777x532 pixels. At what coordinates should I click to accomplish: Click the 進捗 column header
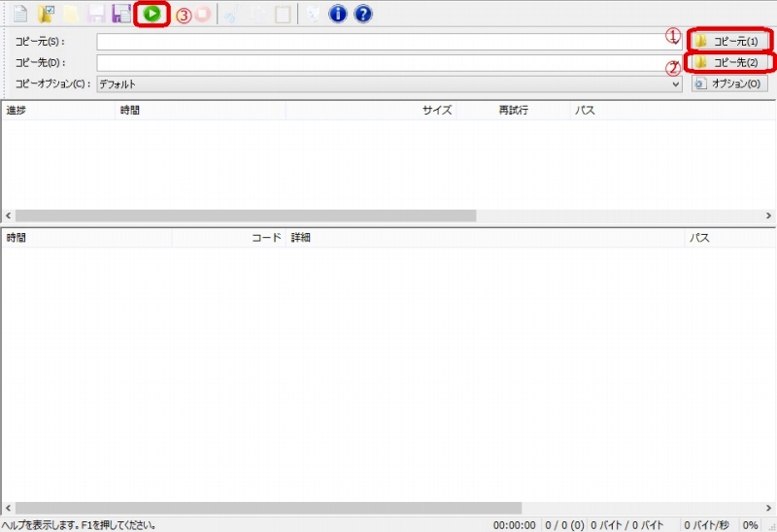[58, 110]
